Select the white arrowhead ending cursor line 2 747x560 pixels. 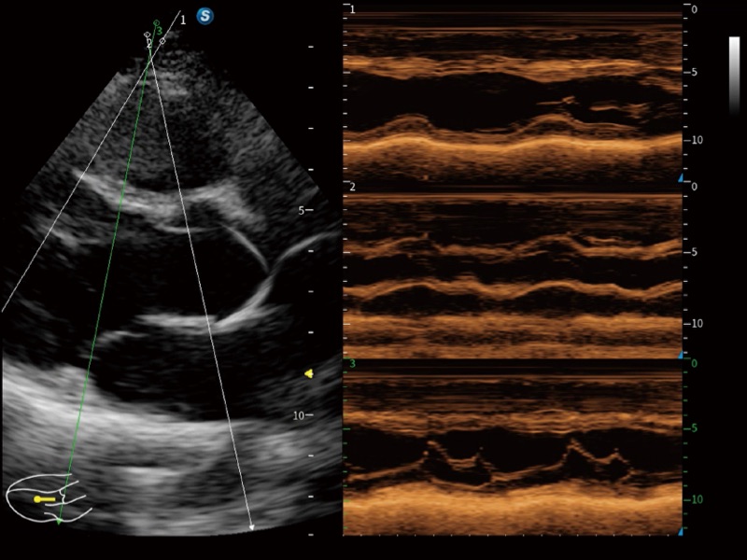point(251,527)
